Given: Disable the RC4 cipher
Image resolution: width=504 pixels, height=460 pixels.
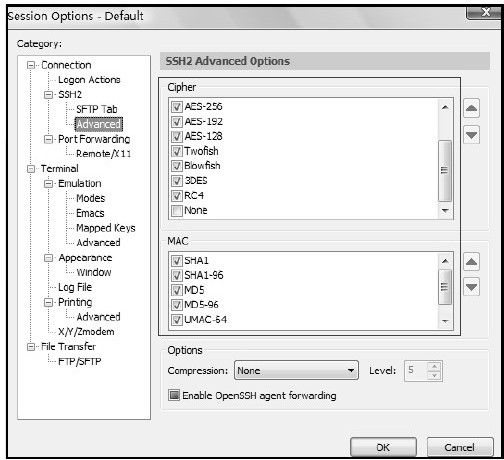Looking at the screenshot, I should (x=177, y=195).
